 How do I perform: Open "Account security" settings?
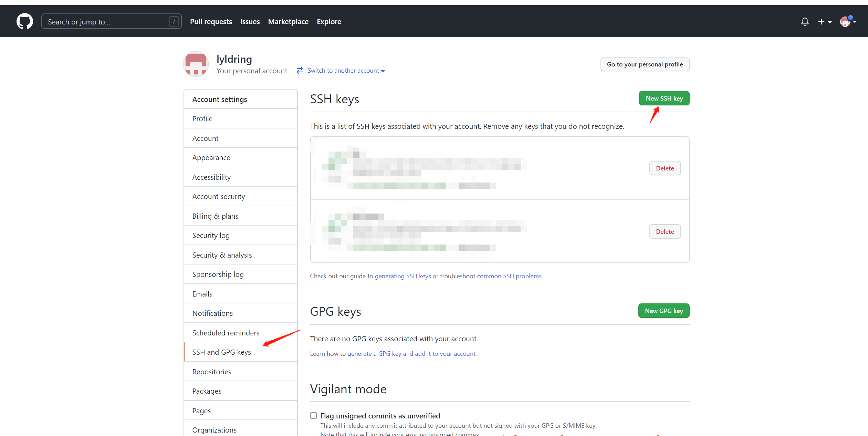click(219, 196)
